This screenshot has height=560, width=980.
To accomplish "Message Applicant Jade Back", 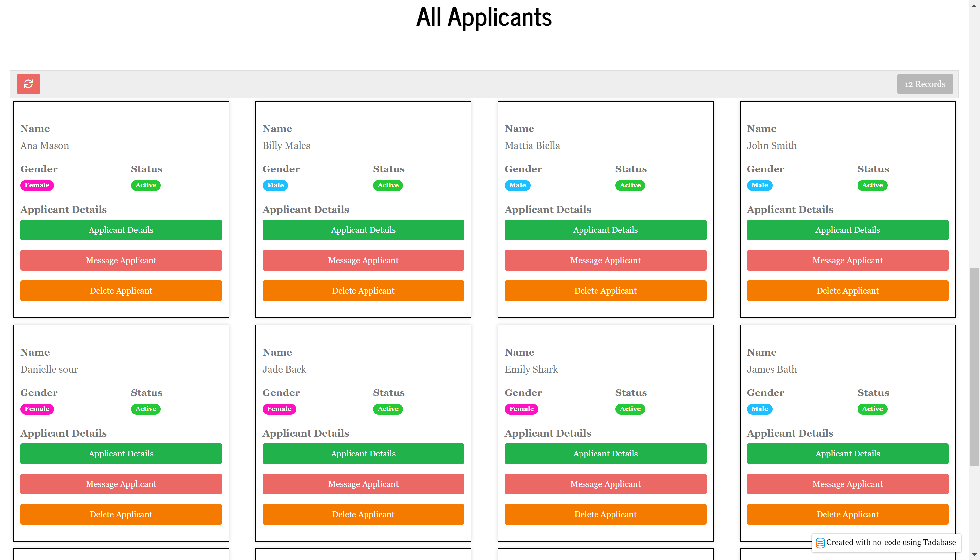I will click(x=363, y=484).
